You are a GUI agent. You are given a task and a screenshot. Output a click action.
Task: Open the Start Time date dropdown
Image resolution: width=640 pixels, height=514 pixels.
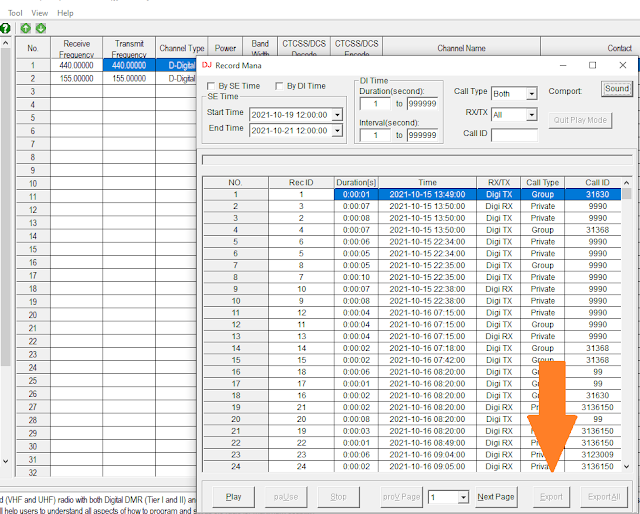pos(337,115)
